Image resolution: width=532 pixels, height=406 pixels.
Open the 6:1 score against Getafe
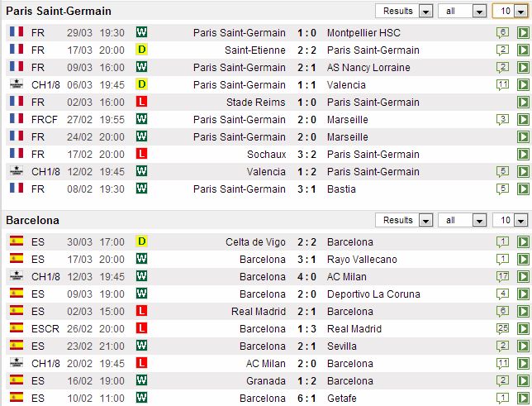(x=306, y=399)
